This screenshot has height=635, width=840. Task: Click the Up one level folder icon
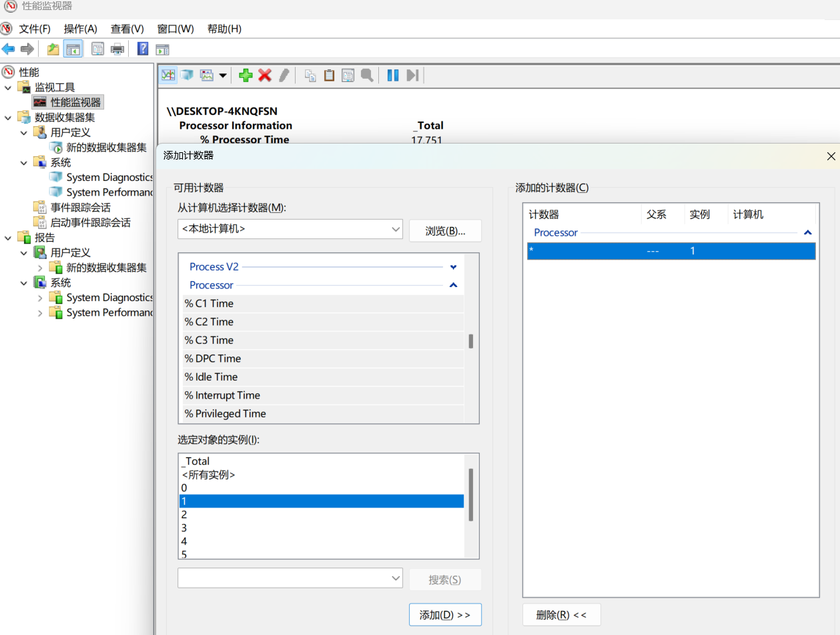53,49
